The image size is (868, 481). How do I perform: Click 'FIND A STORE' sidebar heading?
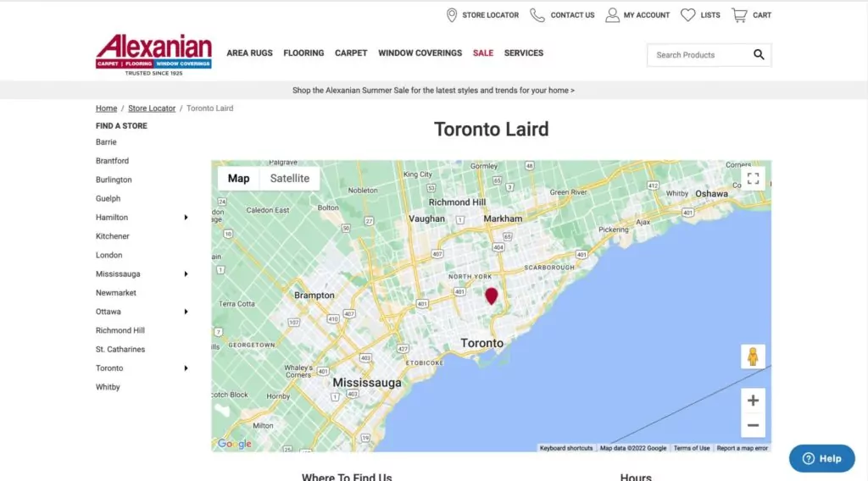tap(121, 126)
